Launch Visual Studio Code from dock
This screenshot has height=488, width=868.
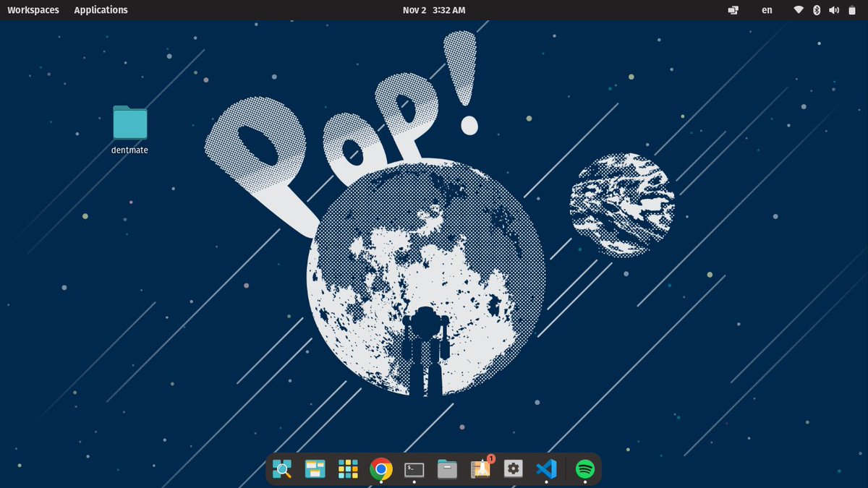pos(547,469)
